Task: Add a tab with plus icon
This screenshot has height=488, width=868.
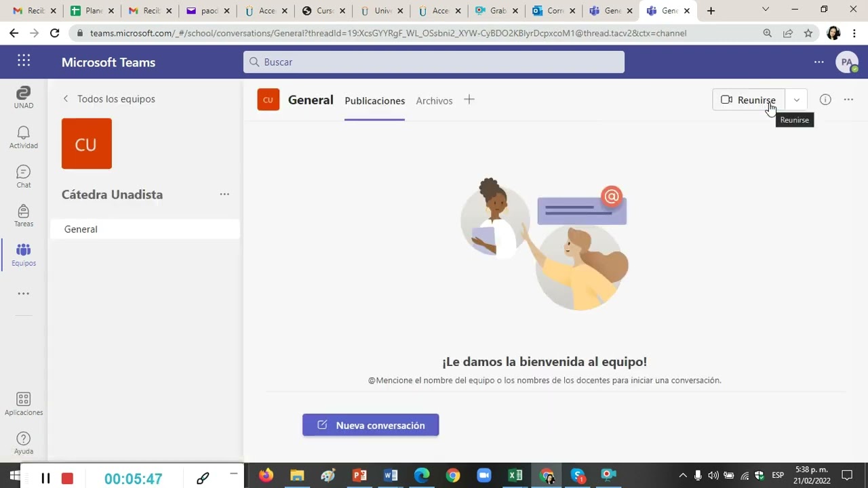Action: coord(469,100)
